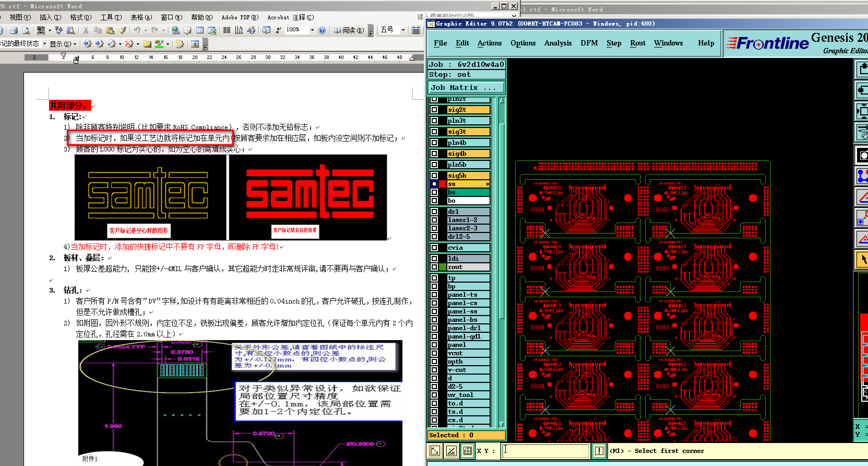
Task: Expand the Undo history dropdown arrow
Action: click(145, 30)
